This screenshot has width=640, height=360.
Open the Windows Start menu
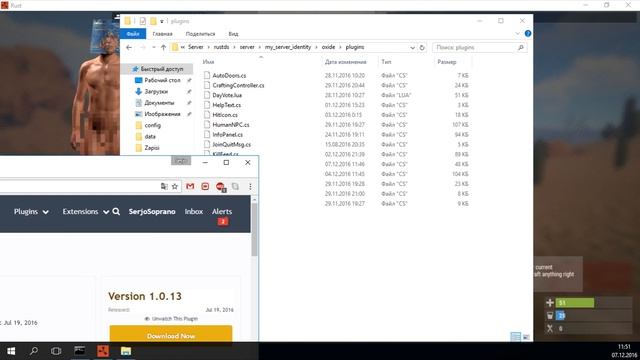pyautogui.click(x=11, y=351)
